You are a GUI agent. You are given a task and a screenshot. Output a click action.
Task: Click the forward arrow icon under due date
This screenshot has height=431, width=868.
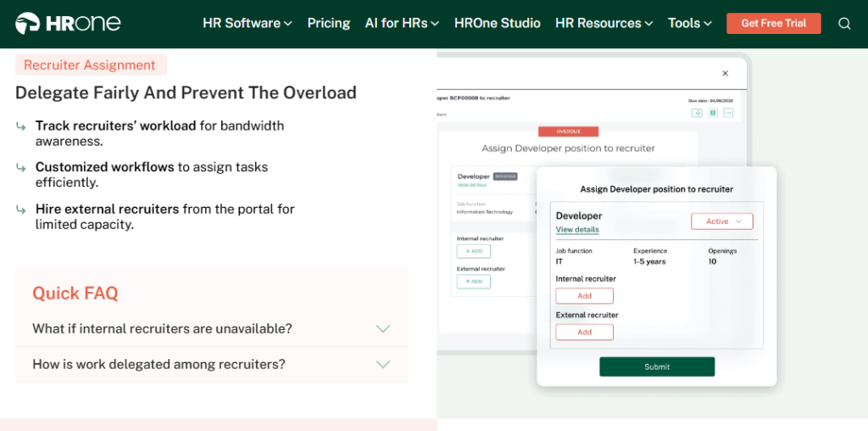click(697, 113)
